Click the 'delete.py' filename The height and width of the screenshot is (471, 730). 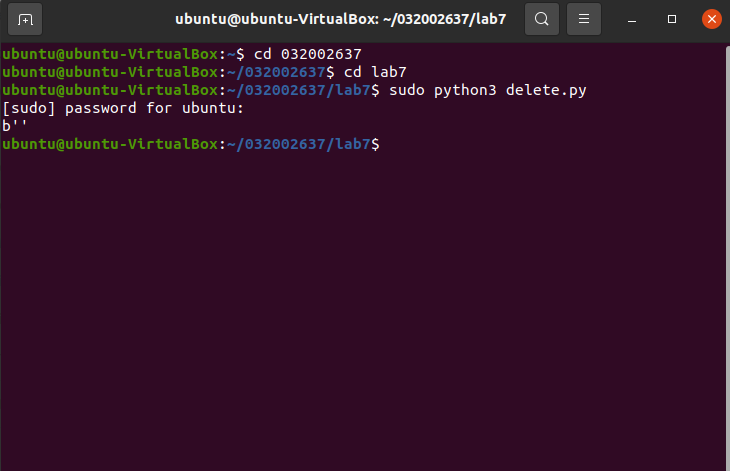click(x=545, y=90)
